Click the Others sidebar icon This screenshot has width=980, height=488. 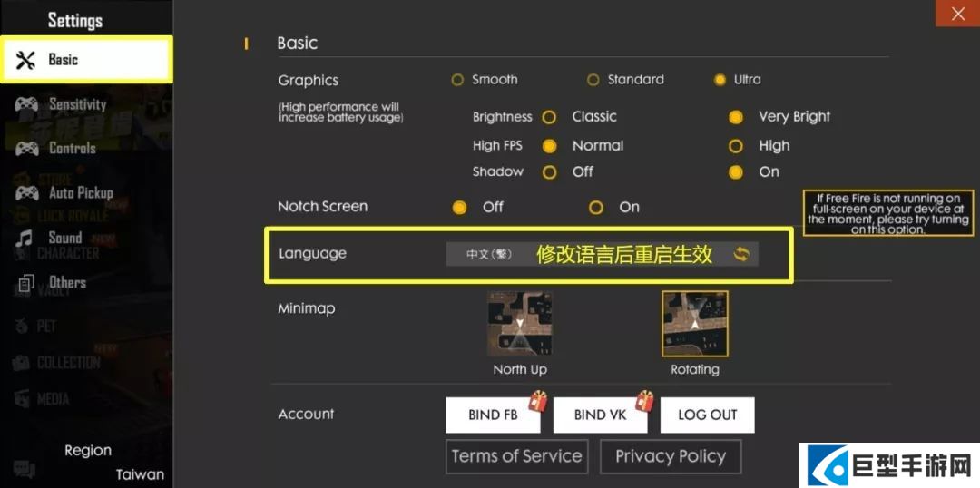(26, 283)
